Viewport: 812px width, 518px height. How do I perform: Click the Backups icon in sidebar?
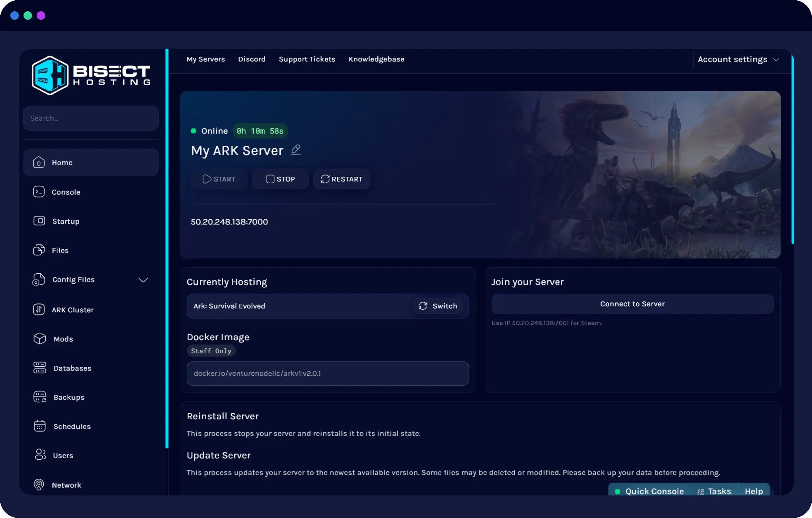[x=40, y=397]
